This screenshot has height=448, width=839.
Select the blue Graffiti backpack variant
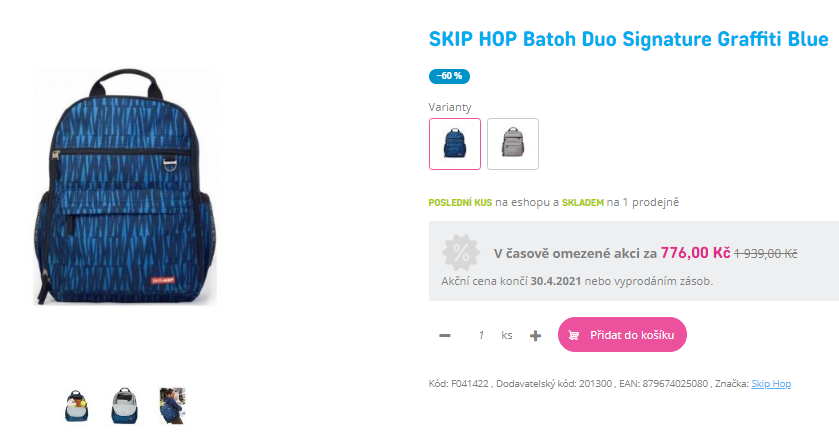pos(455,144)
